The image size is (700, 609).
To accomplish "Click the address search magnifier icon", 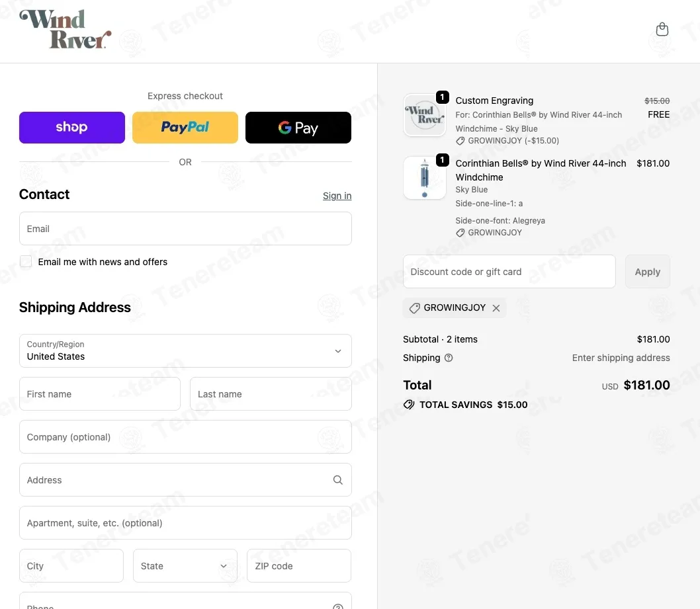I will coord(337,480).
